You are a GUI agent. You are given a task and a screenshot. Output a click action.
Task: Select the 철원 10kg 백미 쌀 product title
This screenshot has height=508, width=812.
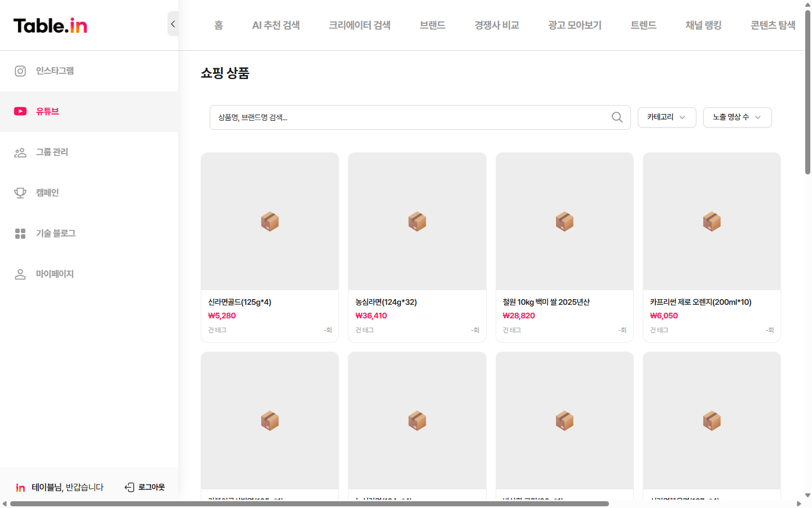[546, 302]
